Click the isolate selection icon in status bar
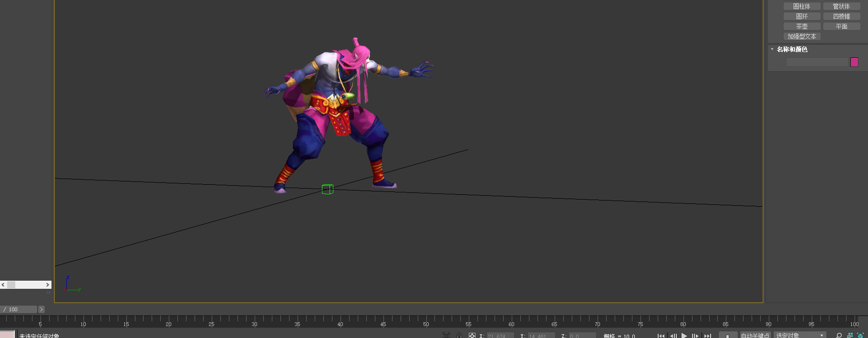 click(446, 336)
